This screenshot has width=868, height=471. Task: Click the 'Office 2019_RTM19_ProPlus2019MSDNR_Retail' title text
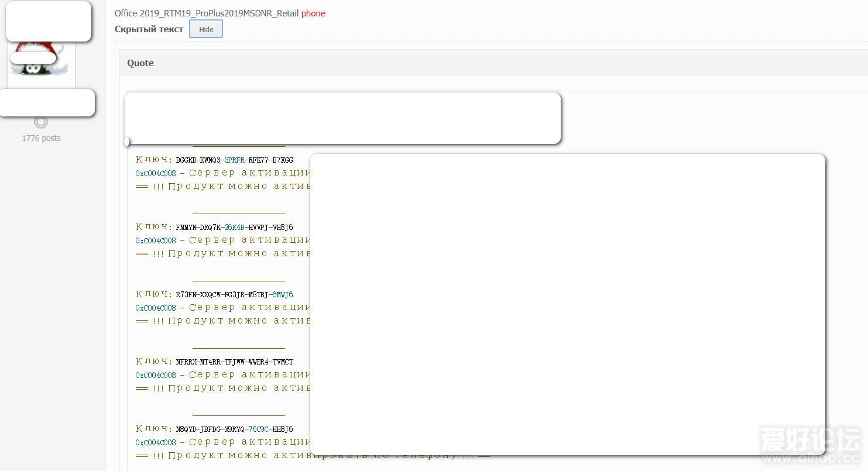207,13
